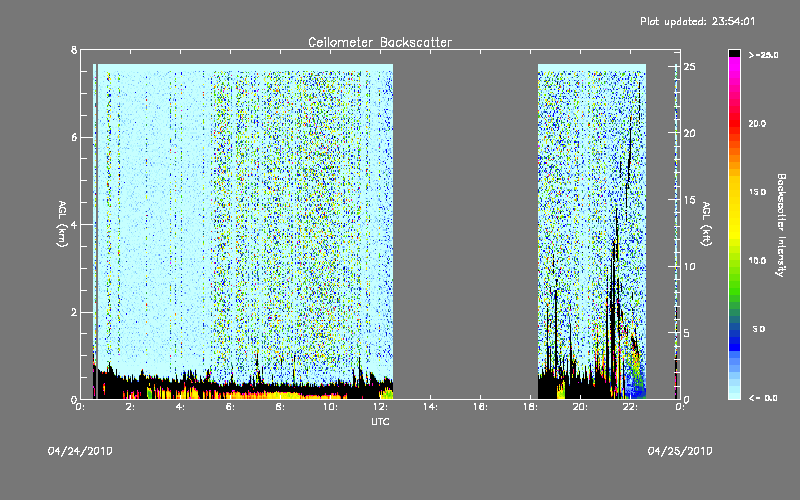Click the "Ceilometer Backscatter" plot title
The width and height of the screenshot is (800, 500).
[380, 42]
